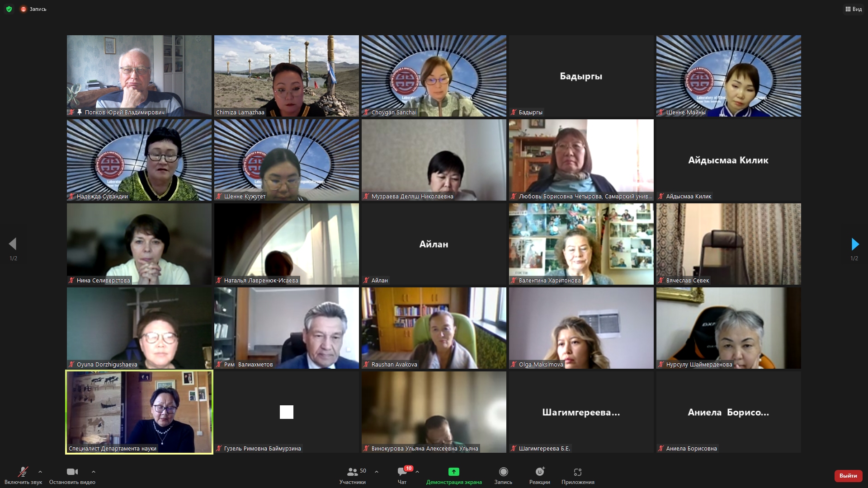Go to previous page with left arrow
The width and height of the screenshot is (868, 488).
tap(13, 244)
